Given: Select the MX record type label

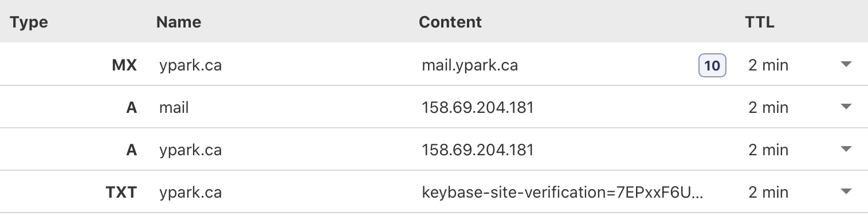Looking at the screenshot, I should coord(124,65).
